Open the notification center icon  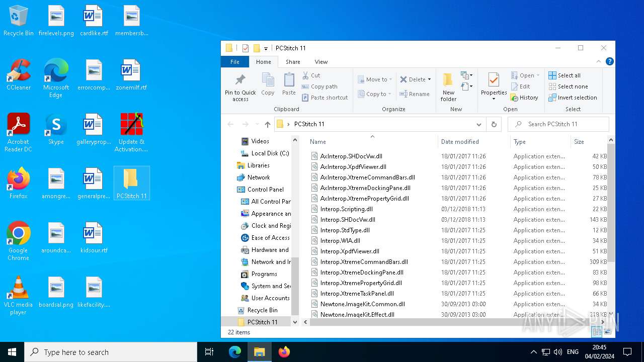(x=627, y=352)
